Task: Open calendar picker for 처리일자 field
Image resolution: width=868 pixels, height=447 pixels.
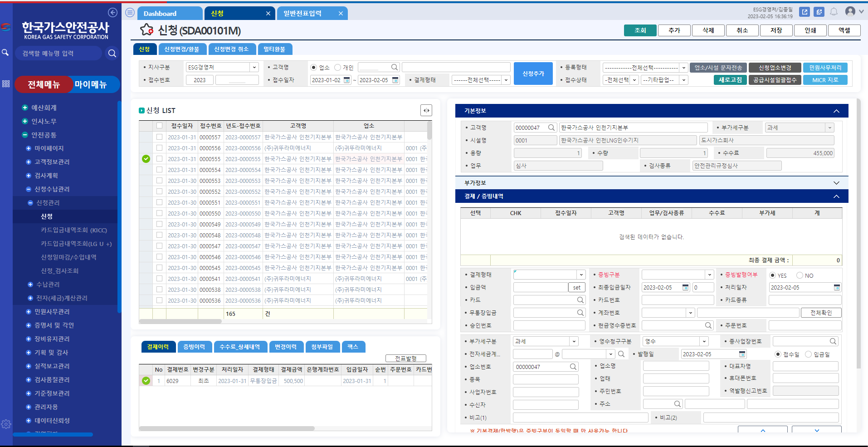Action: (837, 287)
